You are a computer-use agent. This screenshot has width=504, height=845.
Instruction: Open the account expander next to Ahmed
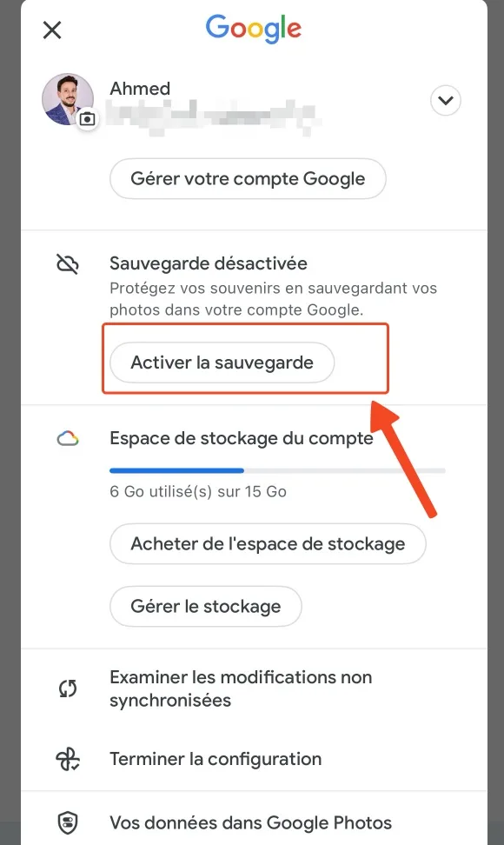446,100
